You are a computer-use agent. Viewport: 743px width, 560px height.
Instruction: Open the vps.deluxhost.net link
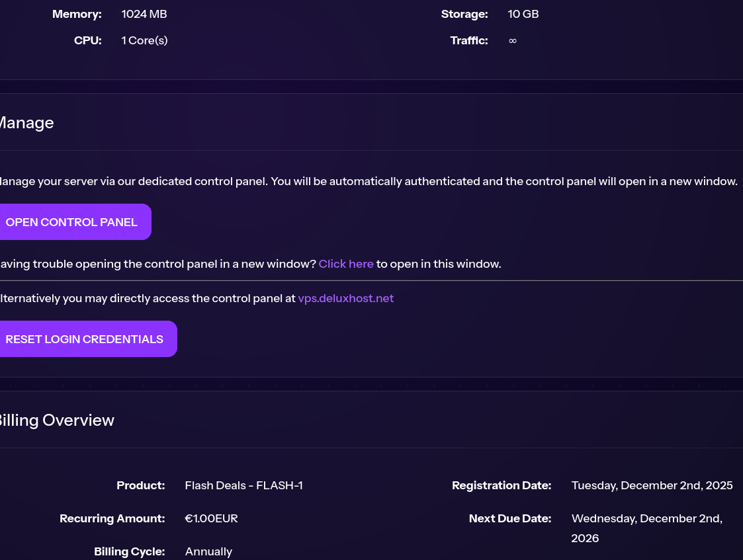click(x=345, y=299)
